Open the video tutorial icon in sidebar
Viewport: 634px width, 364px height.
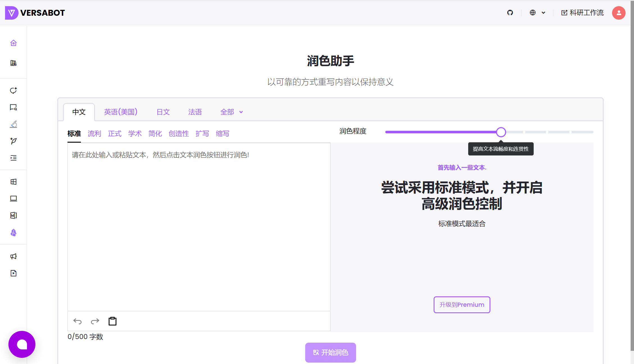point(13,273)
